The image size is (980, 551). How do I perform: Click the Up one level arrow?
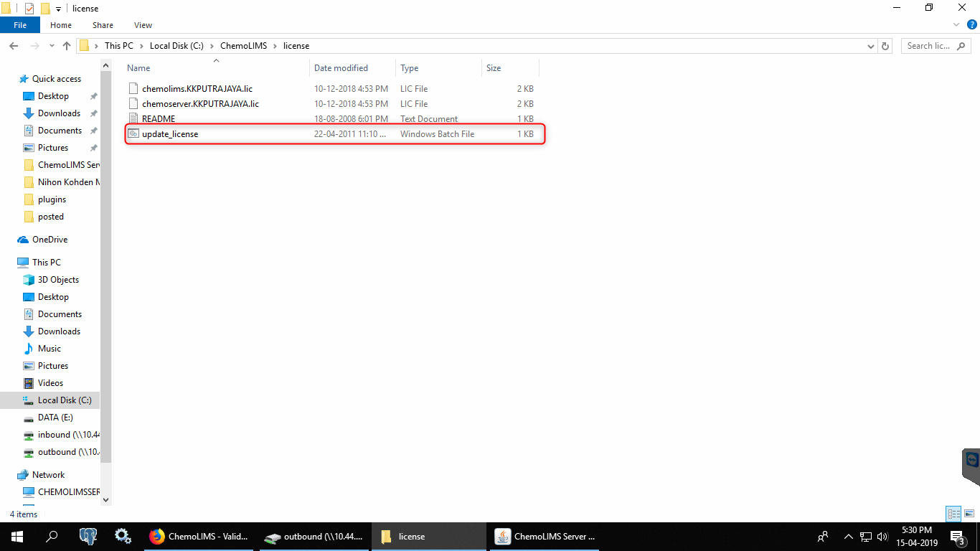67,46
